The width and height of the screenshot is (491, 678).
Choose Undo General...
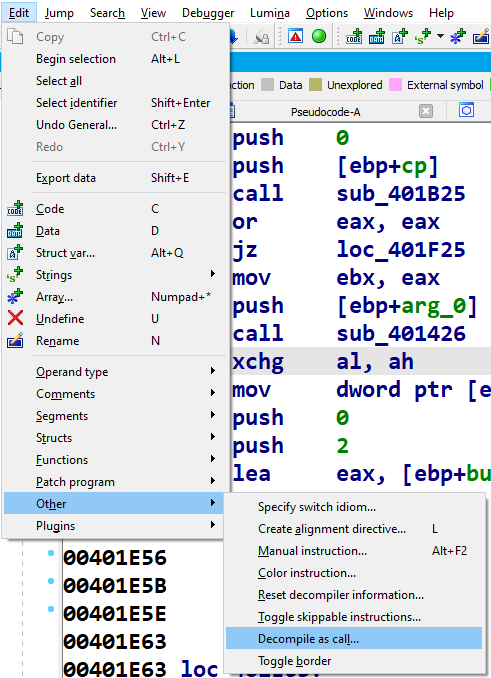(115, 125)
